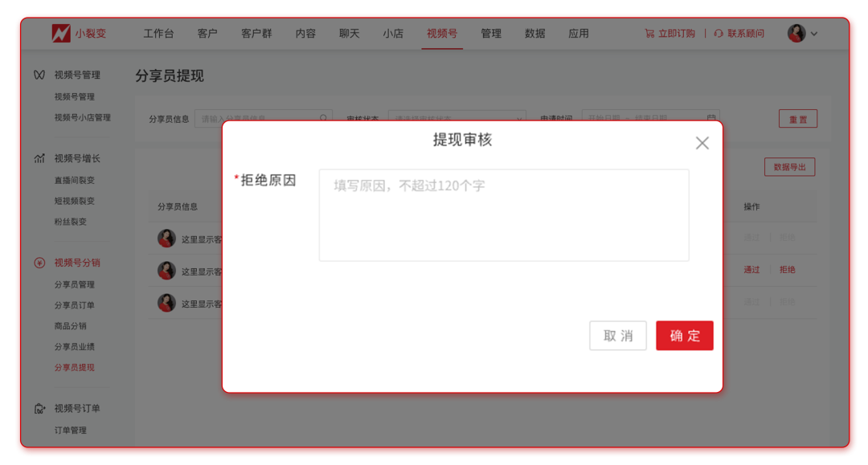Click the target icon beside 视频号分销
Screen dimensions: 868x465
pos(39,263)
